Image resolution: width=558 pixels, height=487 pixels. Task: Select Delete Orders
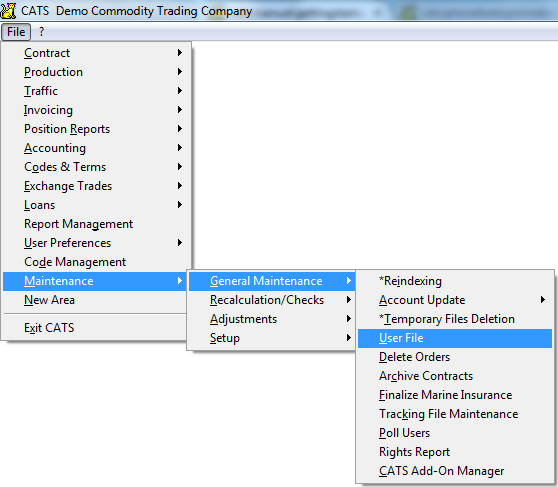tap(455, 357)
